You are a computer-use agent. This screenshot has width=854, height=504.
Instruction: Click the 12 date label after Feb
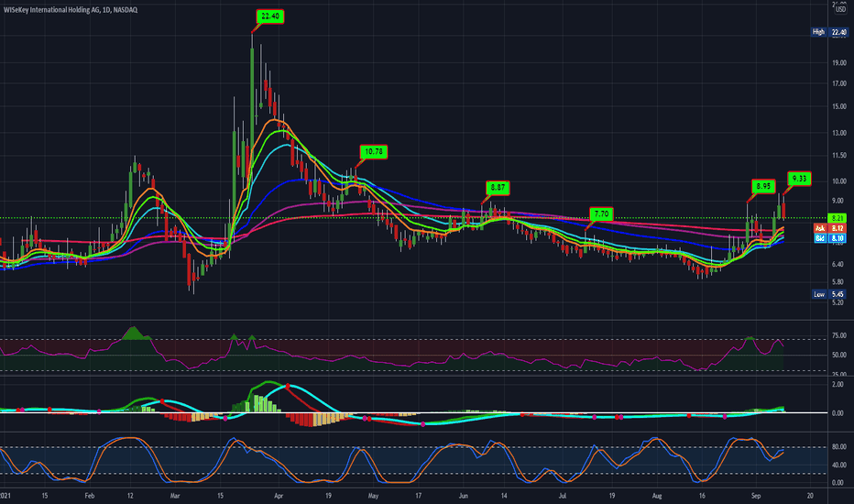pyautogui.click(x=130, y=496)
